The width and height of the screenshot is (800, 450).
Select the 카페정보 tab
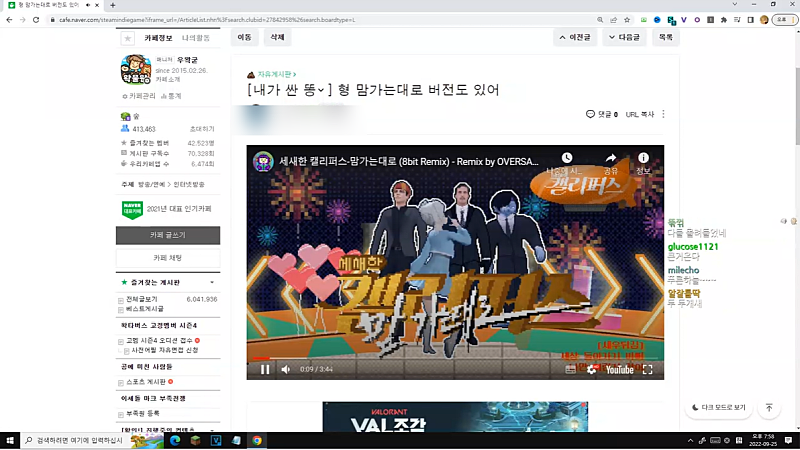click(x=158, y=38)
